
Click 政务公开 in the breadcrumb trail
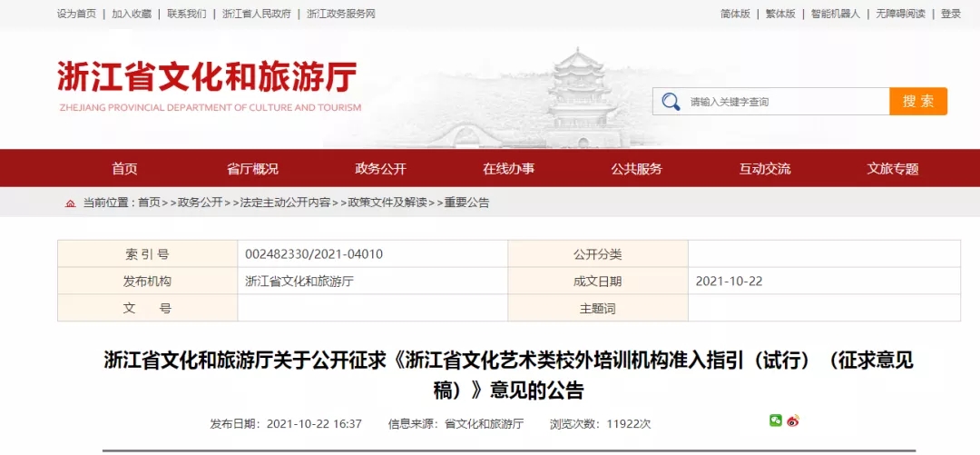pyautogui.click(x=200, y=203)
